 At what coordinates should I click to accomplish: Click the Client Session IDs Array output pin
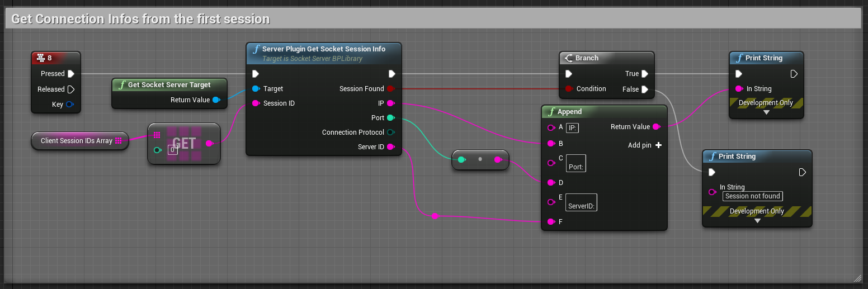click(x=119, y=141)
